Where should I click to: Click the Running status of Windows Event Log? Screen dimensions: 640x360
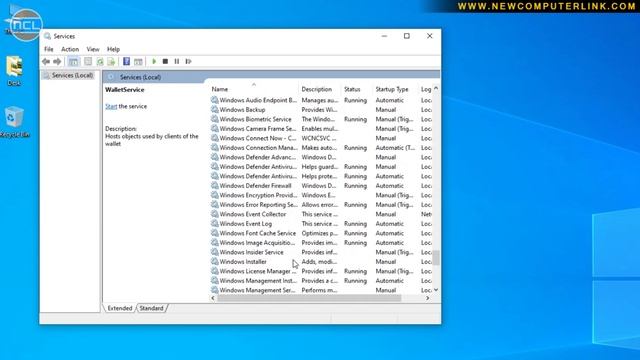click(355, 223)
